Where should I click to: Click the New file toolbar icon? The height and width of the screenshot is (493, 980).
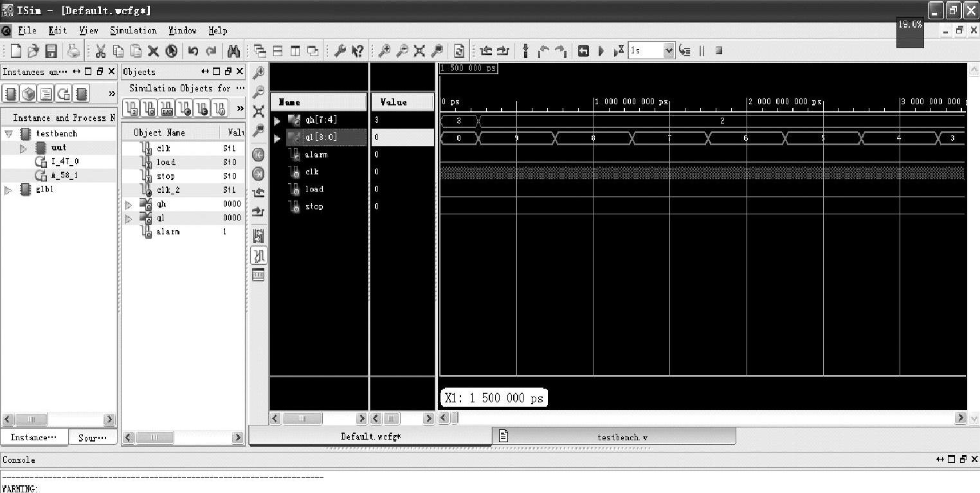pyautogui.click(x=16, y=51)
